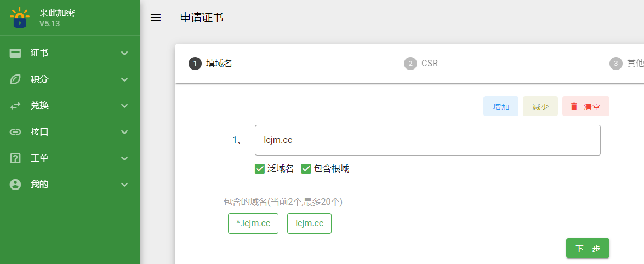Select step 2 CSR in stepper
This screenshot has width=644, height=264.
(x=421, y=64)
